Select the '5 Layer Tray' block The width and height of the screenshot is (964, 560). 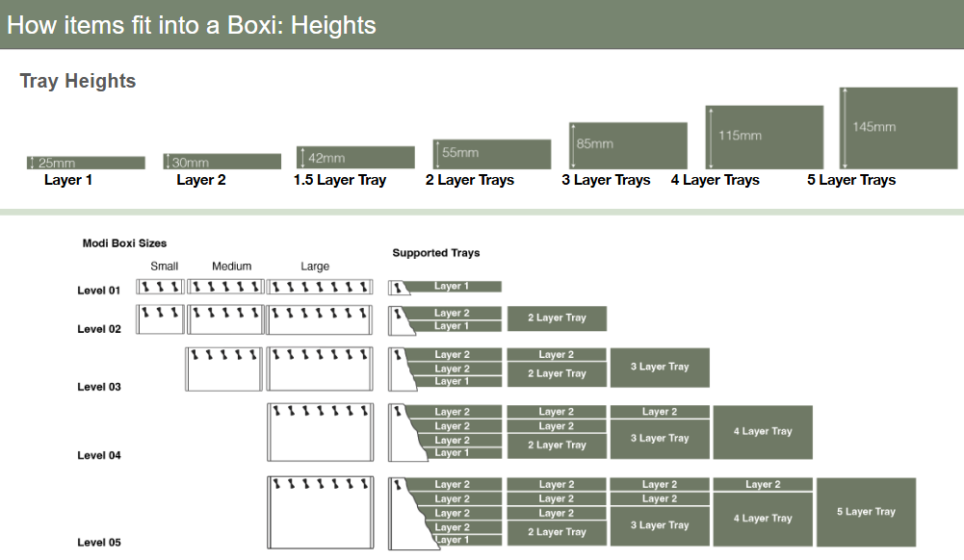(x=866, y=512)
